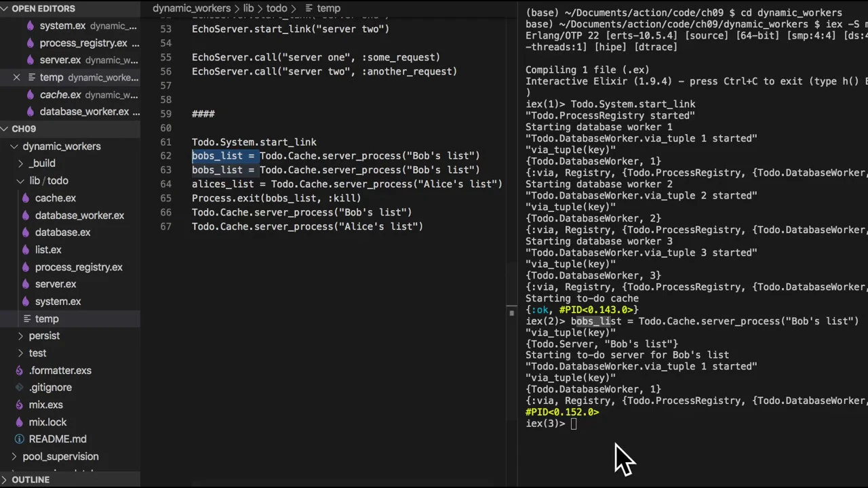Click '#PID<0.152.0>' in terminal output
The width and height of the screenshot is (868, 488).
point(562,412)
